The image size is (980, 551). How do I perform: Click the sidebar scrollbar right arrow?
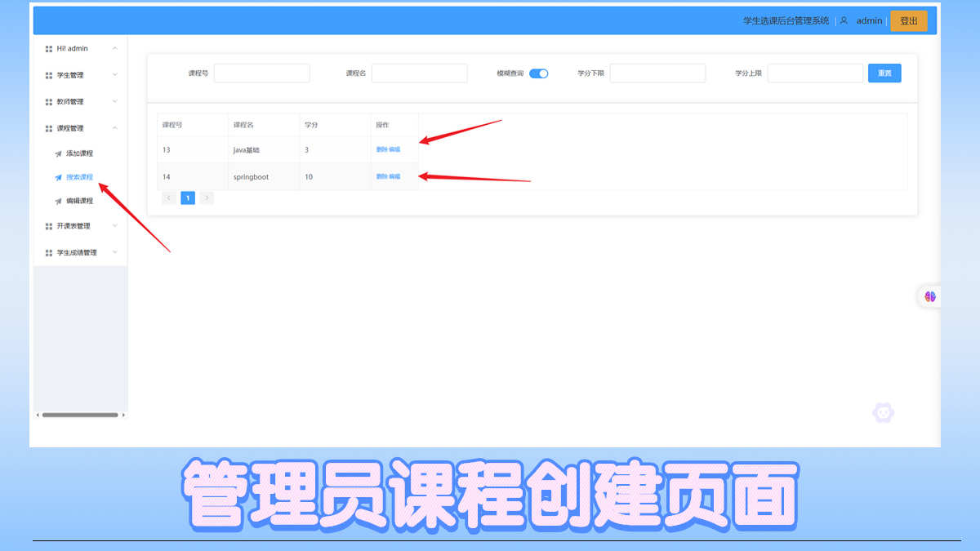(123, 415)
